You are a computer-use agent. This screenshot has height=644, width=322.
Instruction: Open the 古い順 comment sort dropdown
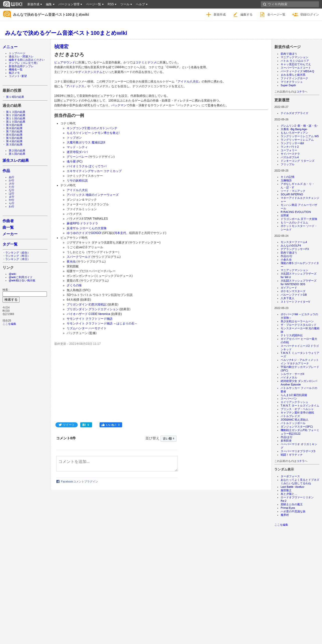point(169,439)
